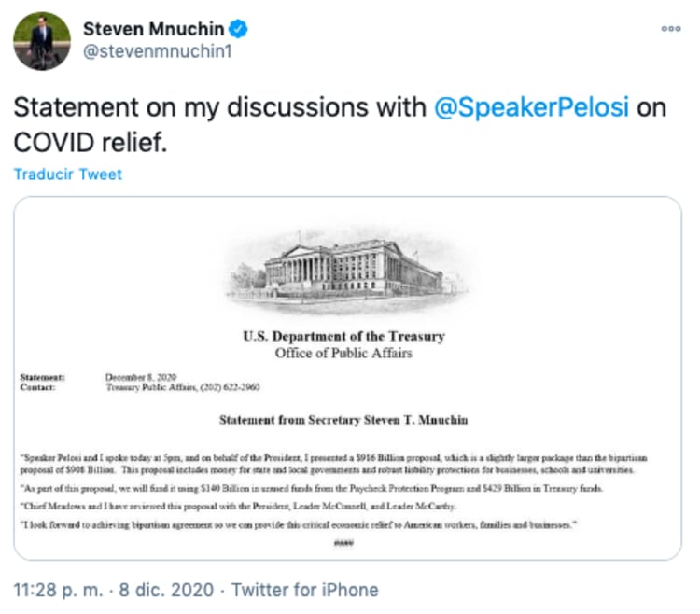Click the paragraph mentioning Chief Meadows
Image resolution: width=700 pixels, height=614 pixels.
pos(250,509)
